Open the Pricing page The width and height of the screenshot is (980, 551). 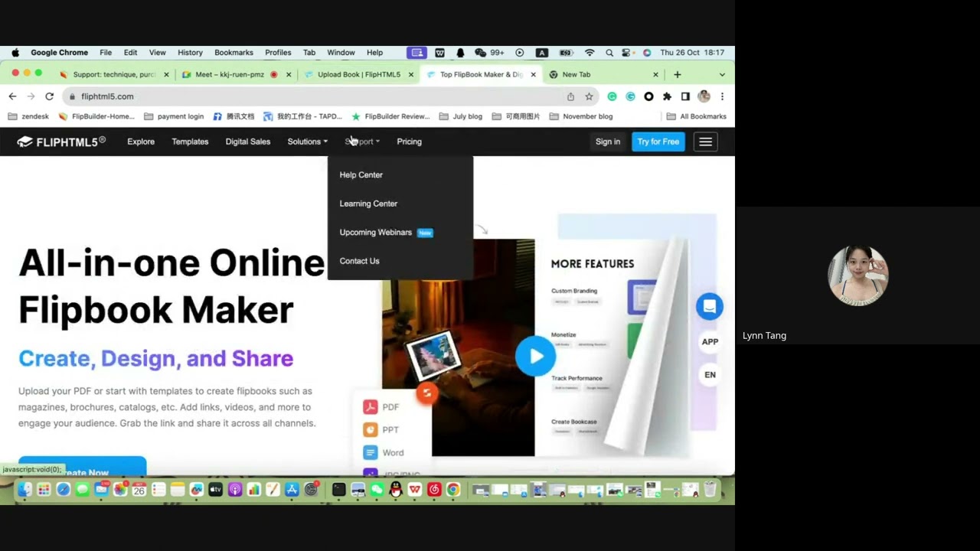point(409,142)
